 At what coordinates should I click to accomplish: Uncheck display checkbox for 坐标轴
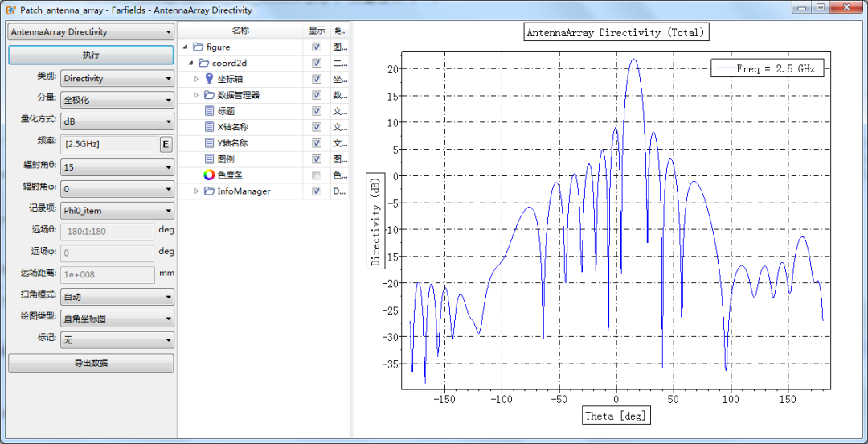[x=317, y=80]
